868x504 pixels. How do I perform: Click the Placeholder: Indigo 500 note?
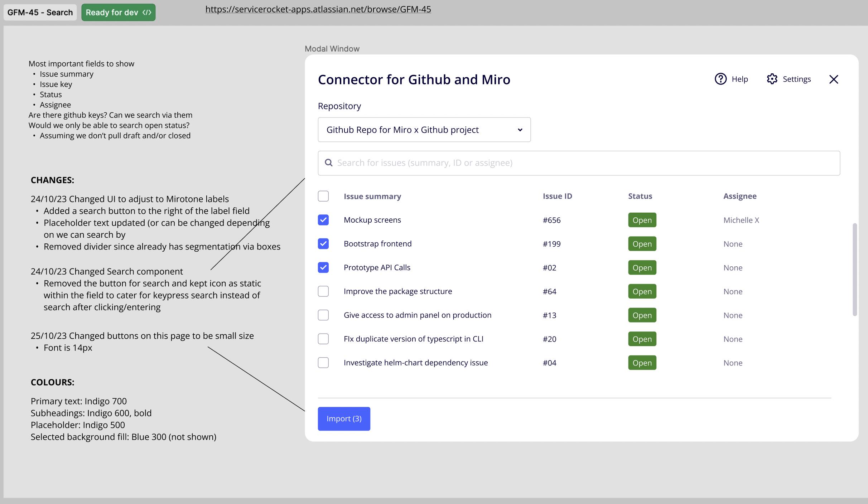[78, 425]
